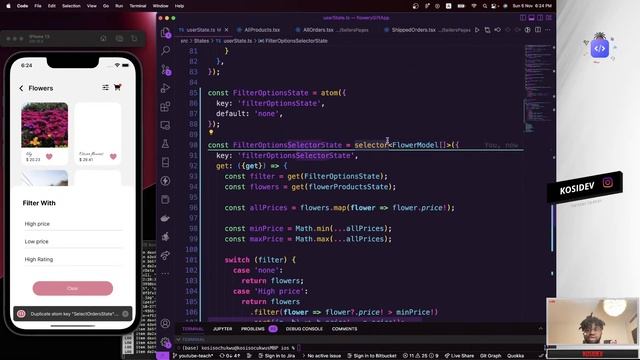Show more activity bar views via ellipsis
640x360 pixels.
click(165, 273)
